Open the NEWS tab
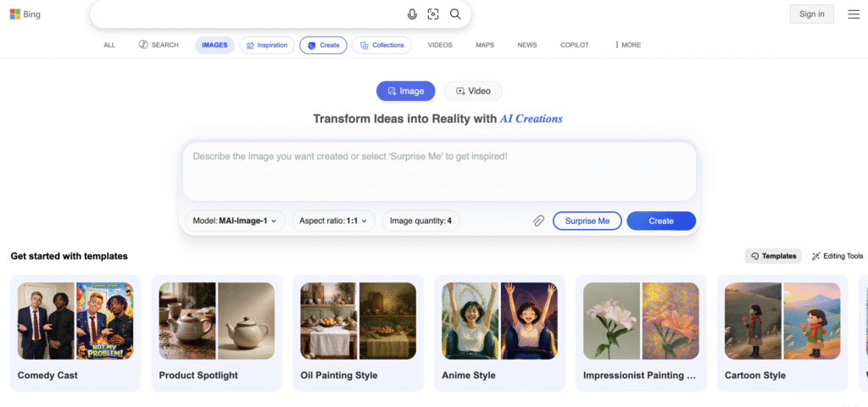The image size is (868, 407). click(x=527, y=45)
